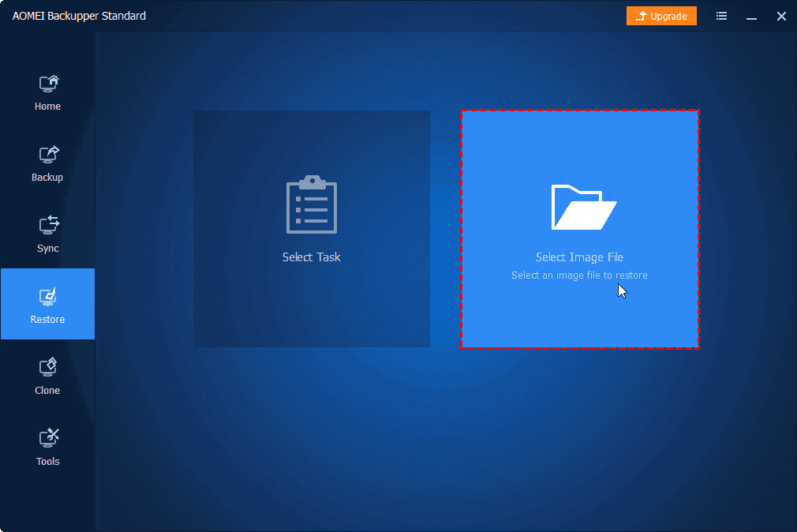The width and height of the screenshot is (797, 532).
Task: Open the Tools section
Action: (48, 448)
